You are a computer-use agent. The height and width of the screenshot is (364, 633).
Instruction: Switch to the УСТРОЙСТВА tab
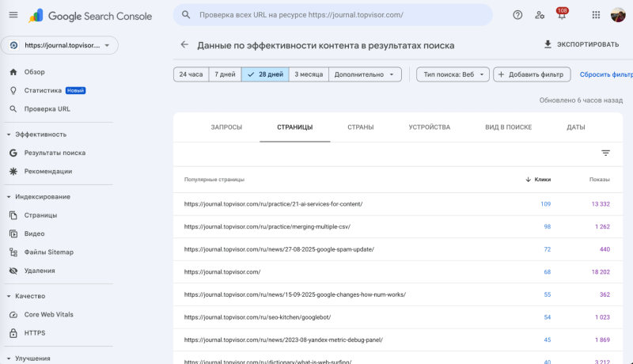(x=429, y=127)
